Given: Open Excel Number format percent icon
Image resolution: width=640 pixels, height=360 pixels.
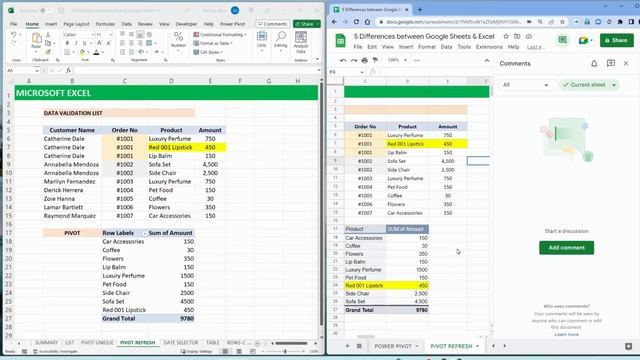Looking at the screenshot, I should (178, 37).
